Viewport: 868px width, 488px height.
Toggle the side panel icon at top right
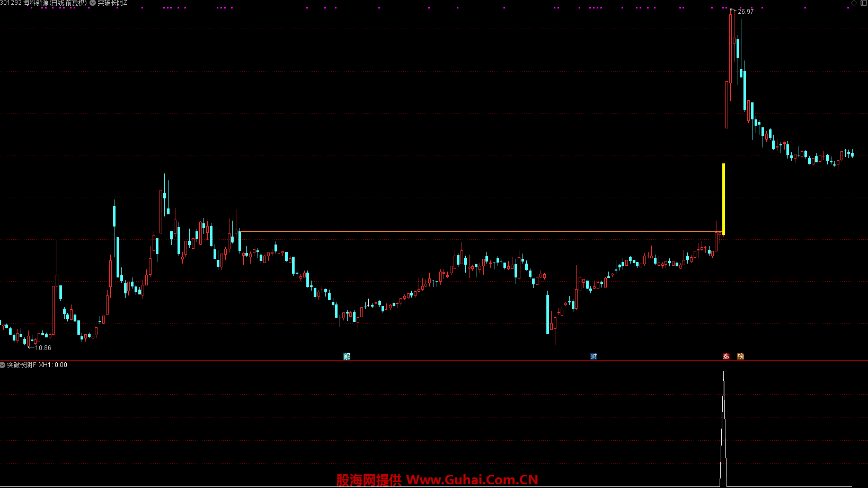863,3
